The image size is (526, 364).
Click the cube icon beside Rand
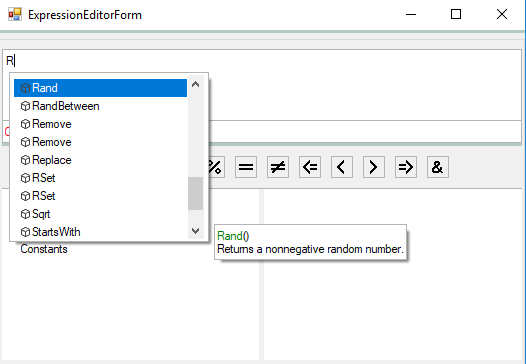(25, 88)
